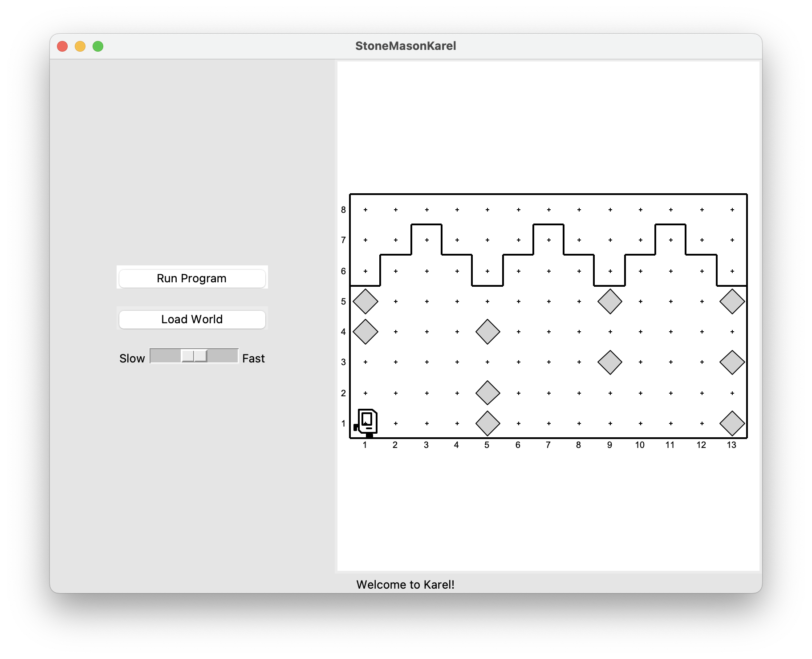Click the 'Slow' speed label
The height and width of the screenshot is (659, 812).
coord(132,358)
